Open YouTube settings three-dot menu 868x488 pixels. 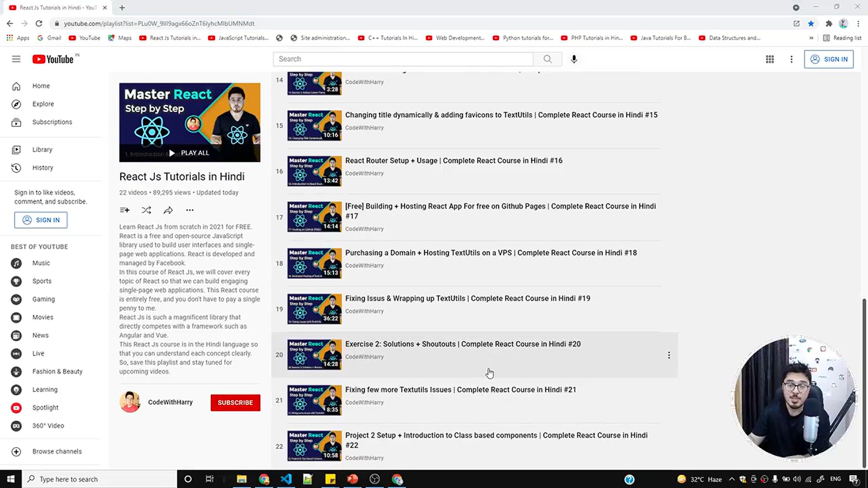pyautogui.click(x=791, y=59)
